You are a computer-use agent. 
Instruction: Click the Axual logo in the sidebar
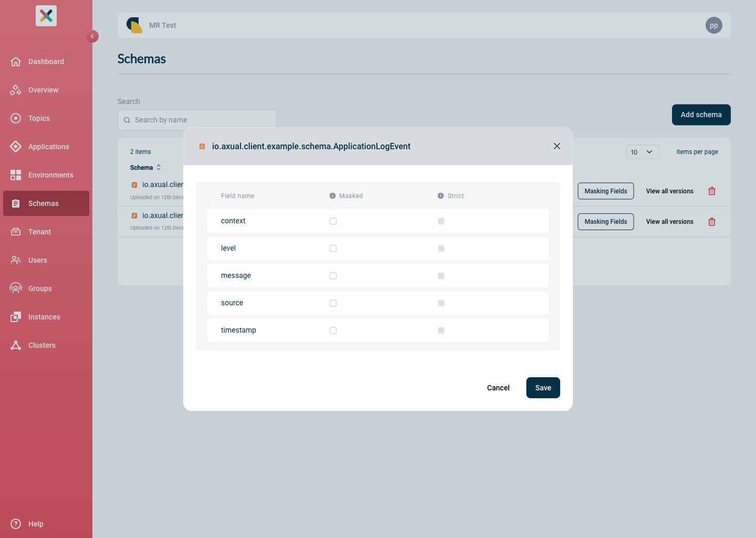point(46,16)
